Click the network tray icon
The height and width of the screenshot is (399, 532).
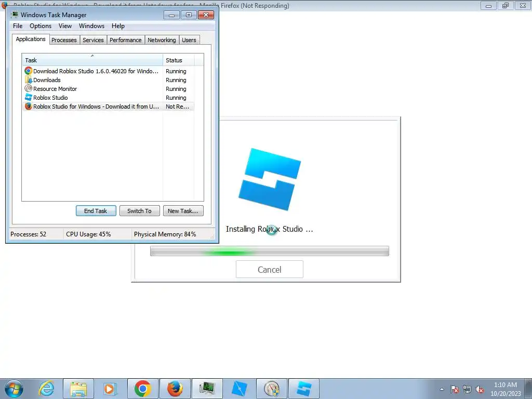click(467, 389)
